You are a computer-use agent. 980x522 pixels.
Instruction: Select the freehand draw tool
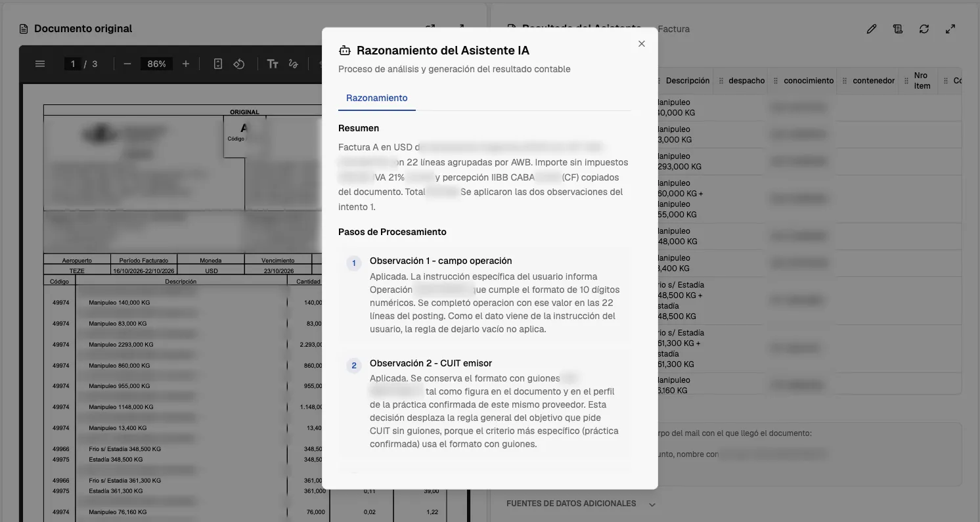coord(294,64)
